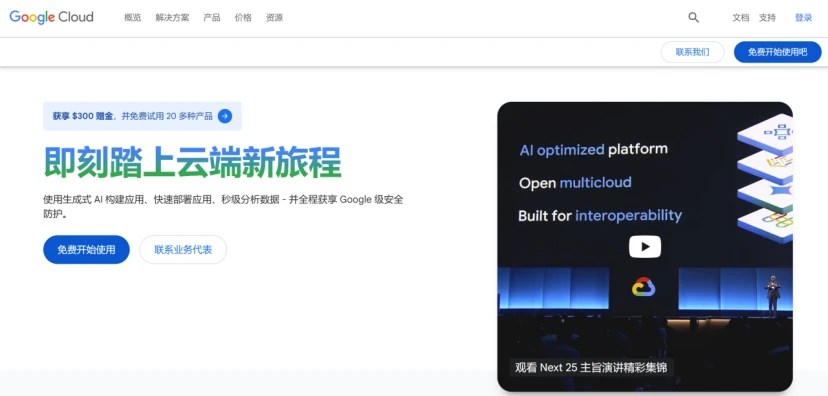Open the 获享 $300 赠金 banner
Viewport: 828px width, 396px height.
(142, 116)
